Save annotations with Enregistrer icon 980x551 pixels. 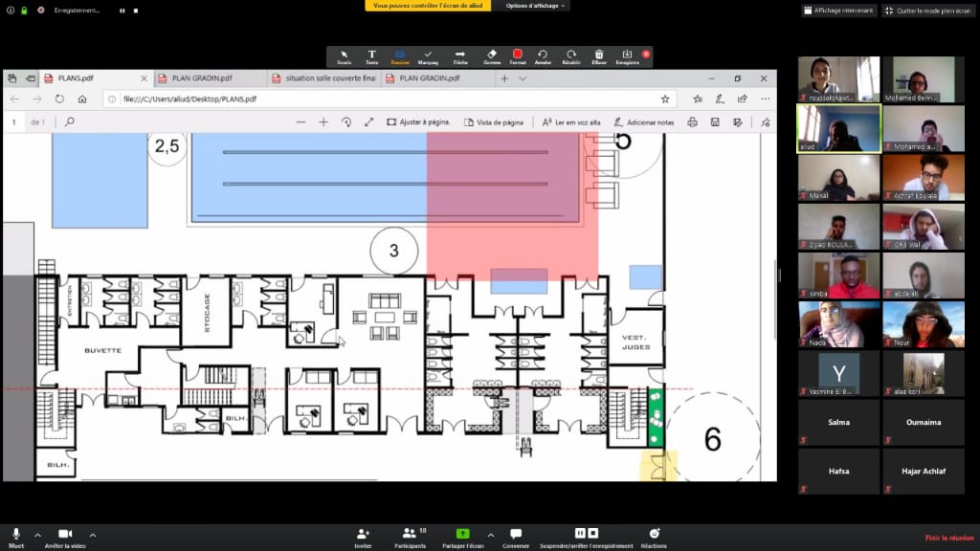coord(627,56)
